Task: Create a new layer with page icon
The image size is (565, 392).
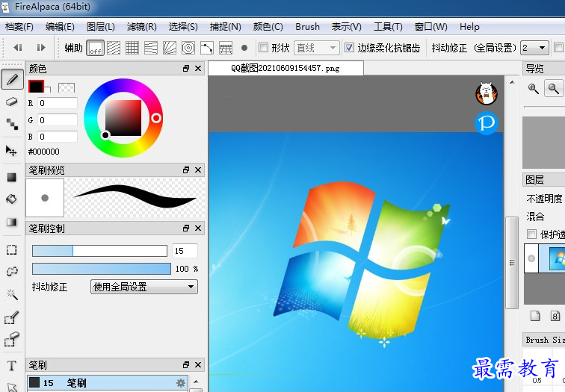Action: (x=535, y=316)
